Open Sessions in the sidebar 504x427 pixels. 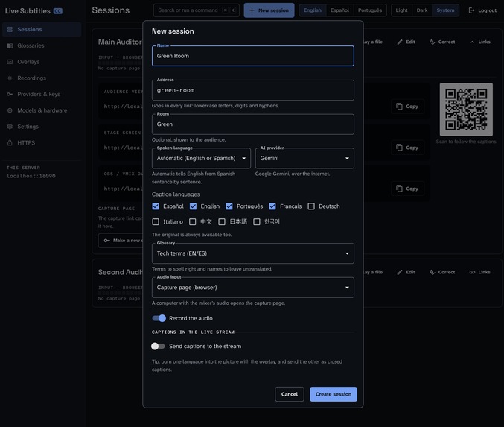tap(42, 29)
